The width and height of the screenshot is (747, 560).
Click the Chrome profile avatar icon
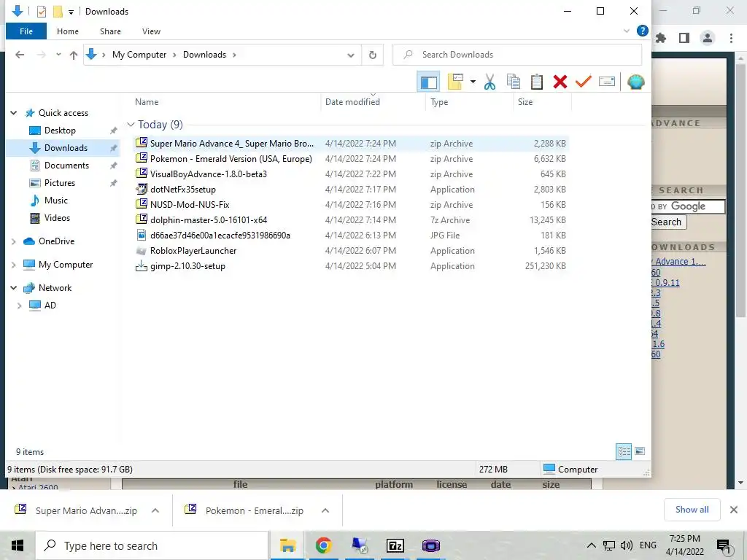pyautogui.click(x=708, y=38)
